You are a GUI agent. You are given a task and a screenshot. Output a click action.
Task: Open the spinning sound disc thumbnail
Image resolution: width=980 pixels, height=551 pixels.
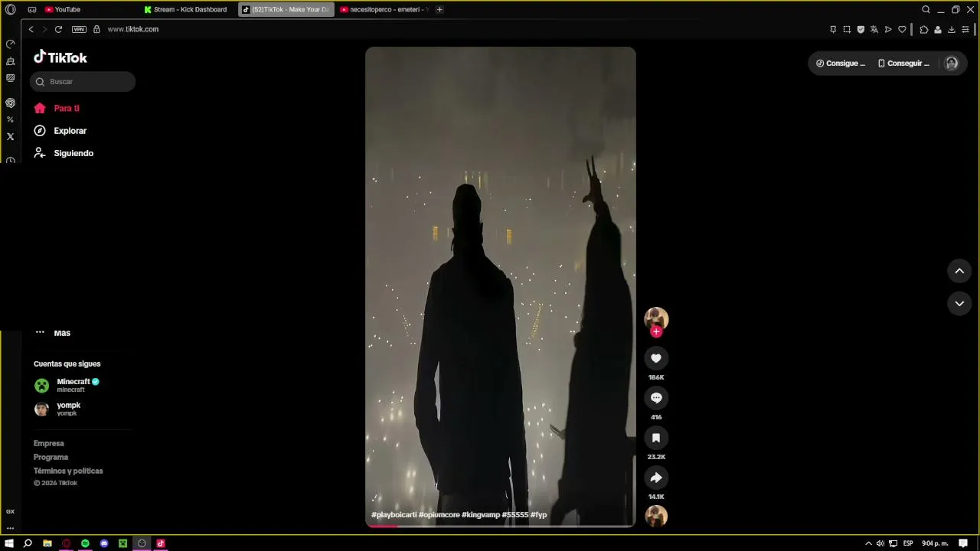(656, 517)
